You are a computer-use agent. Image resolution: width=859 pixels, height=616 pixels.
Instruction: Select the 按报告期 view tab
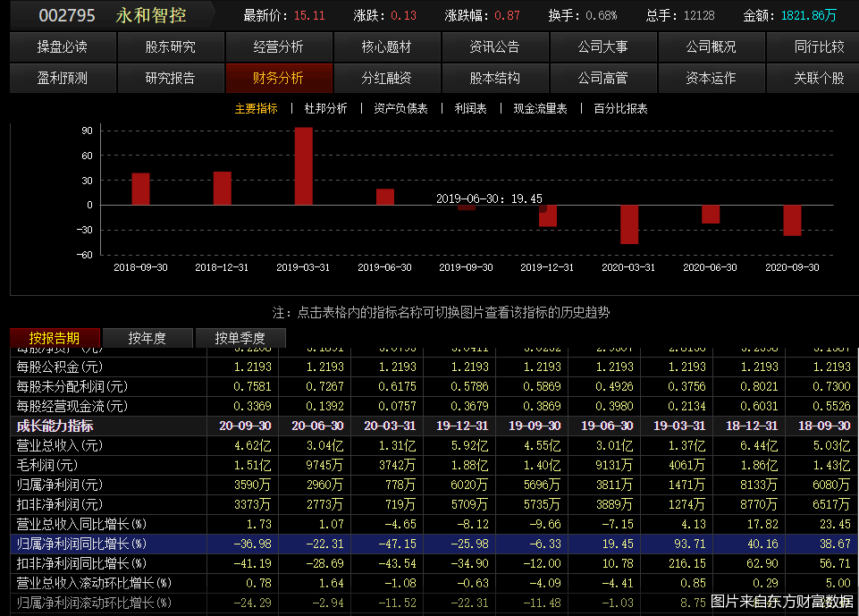pos(55,338)
